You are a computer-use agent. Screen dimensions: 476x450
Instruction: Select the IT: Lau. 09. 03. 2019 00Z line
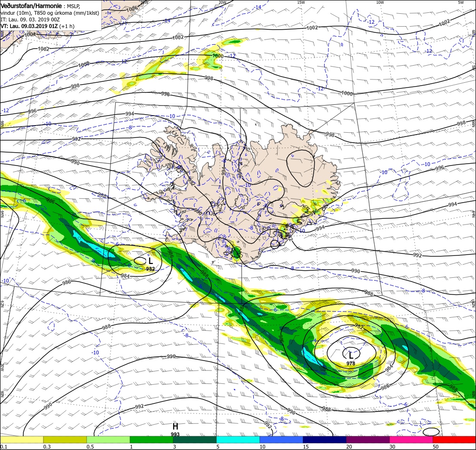tap(30, 20)
